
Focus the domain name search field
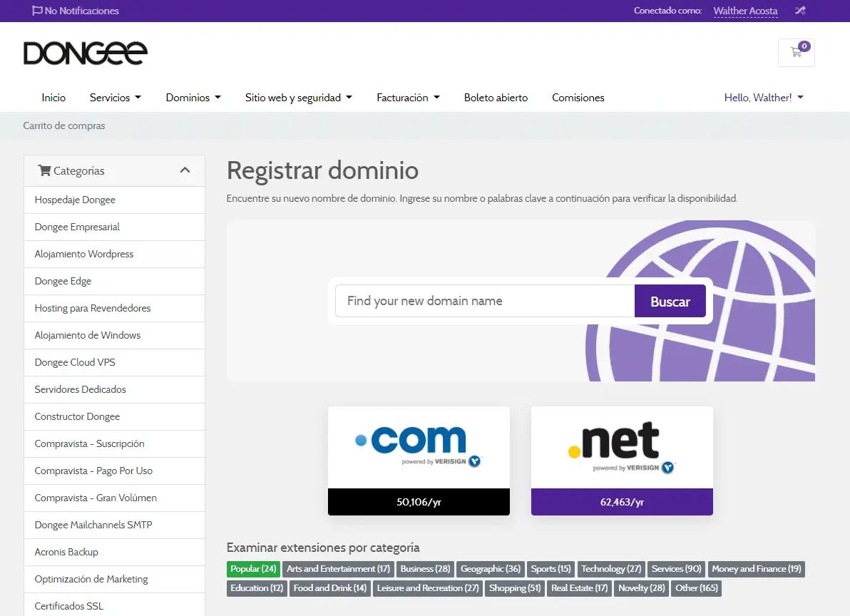pyautogui.click(x=485, y=302)
